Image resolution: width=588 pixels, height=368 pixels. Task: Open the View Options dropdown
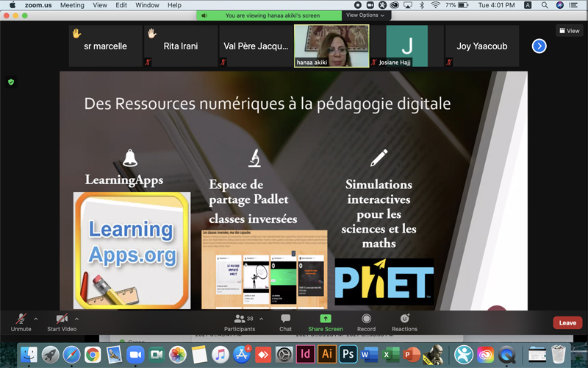[365, 15]
